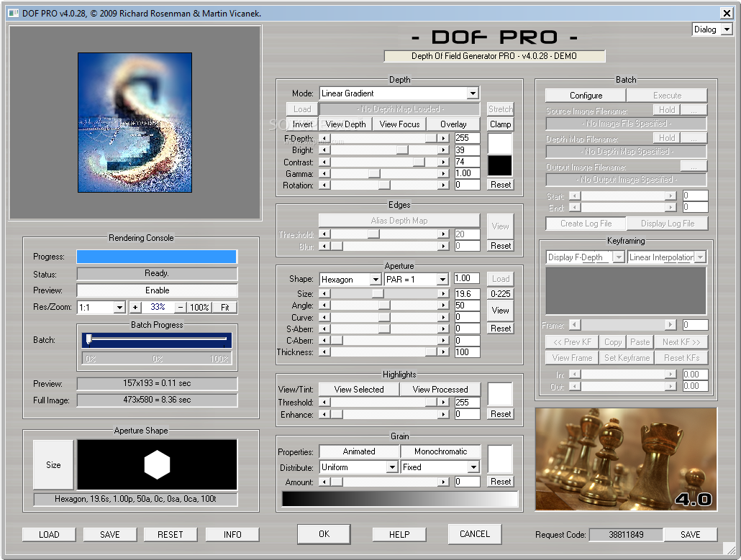741x560 pixels.
Task: Click the S-Aberr slider left arrow
Action: (x=324, y=329)
